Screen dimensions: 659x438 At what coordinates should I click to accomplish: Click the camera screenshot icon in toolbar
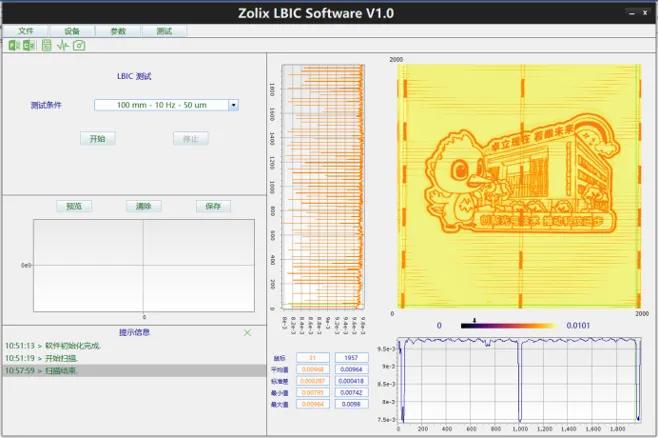(x=79, y=45)
